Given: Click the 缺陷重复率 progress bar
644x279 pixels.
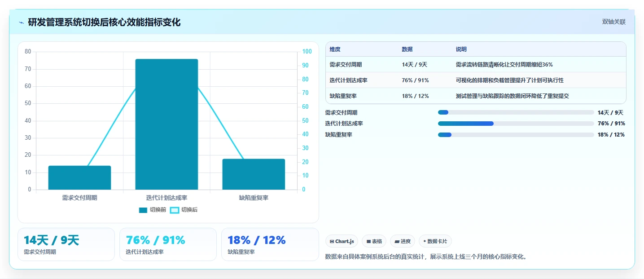Looking at the screenshot, I should 516,134.
